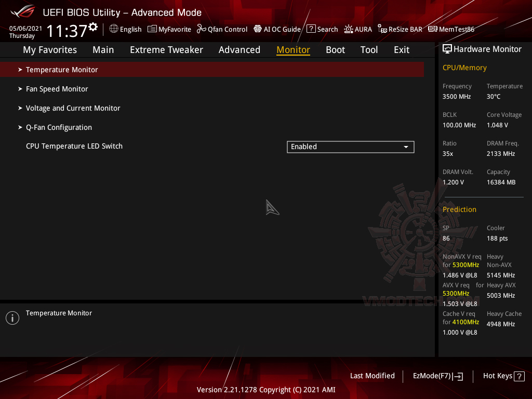Click the 05/06/2021 date

pos(25,29)
